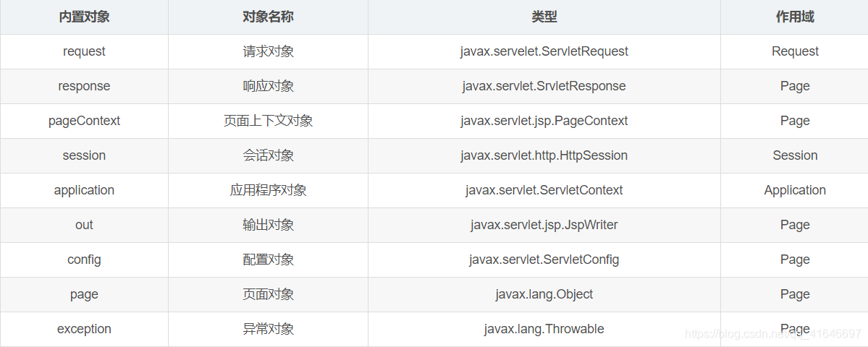Select the 页面对象 cell
868x347 pixels.
pyautogui.click(x=268, y=294)
